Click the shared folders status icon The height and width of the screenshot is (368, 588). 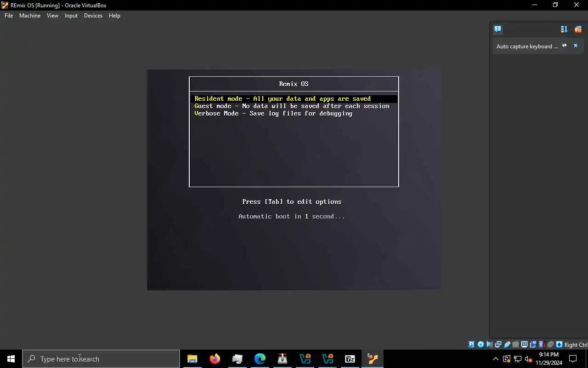[515, 345]
